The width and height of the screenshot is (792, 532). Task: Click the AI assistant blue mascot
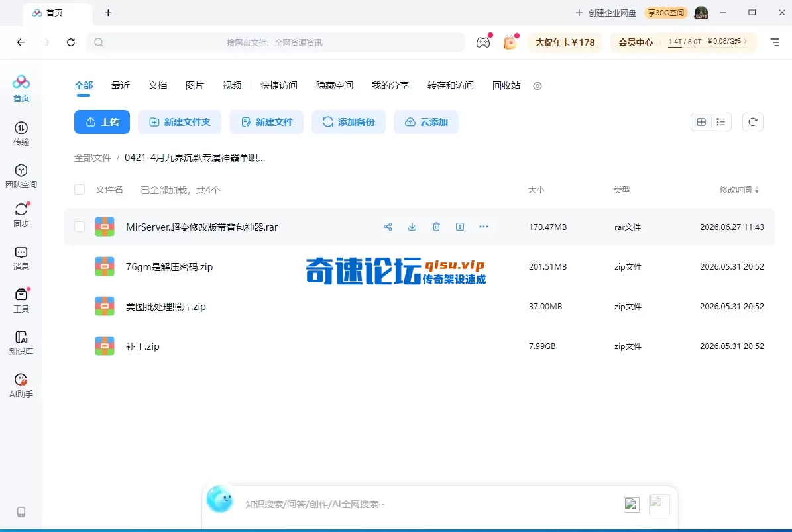(x=220, y=499)
